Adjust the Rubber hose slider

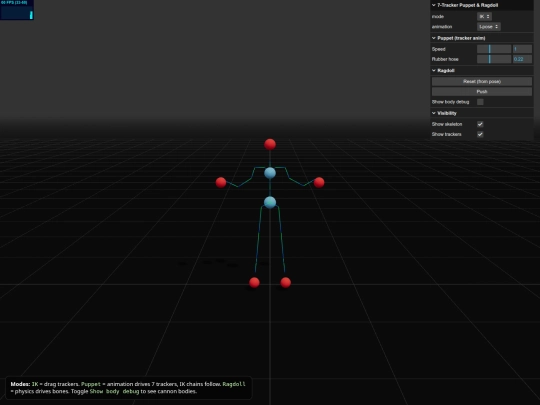point(494,59)
